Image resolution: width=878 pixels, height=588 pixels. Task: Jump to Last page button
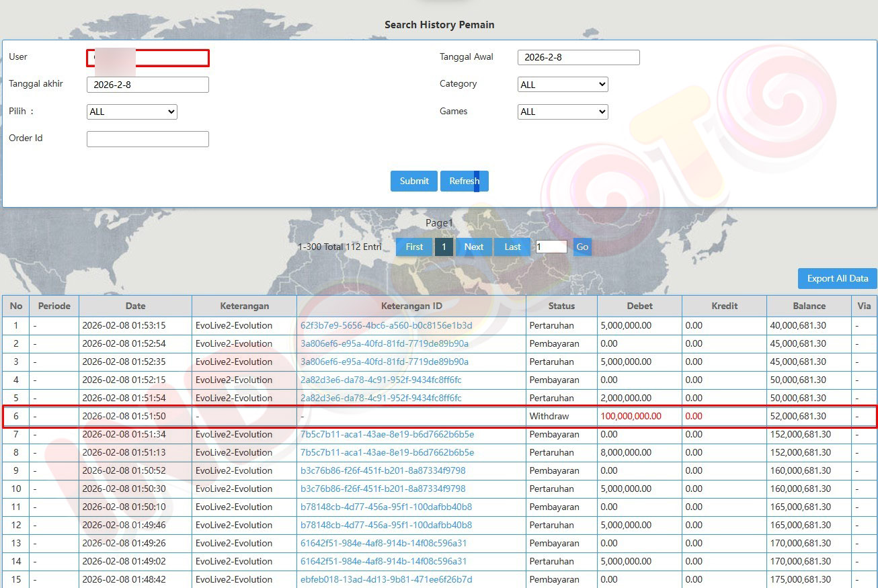coord(512,247)
